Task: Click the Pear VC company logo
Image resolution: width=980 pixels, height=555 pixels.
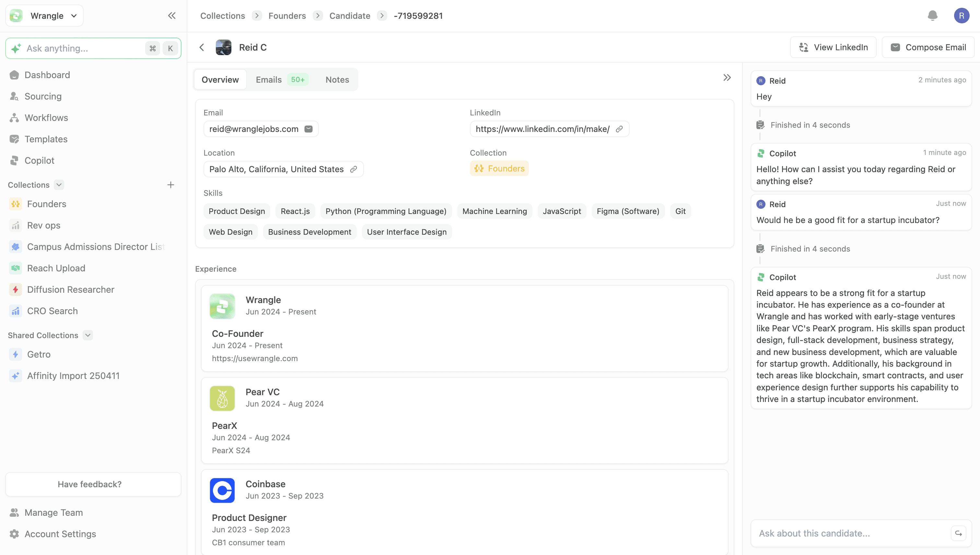Action: 222,398
